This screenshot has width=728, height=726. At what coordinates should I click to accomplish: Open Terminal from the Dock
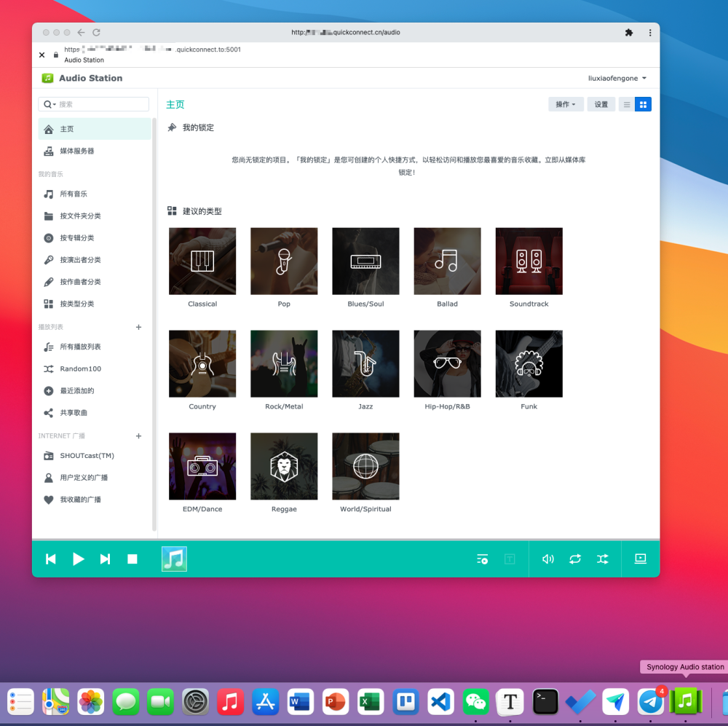tap(545, 701)
